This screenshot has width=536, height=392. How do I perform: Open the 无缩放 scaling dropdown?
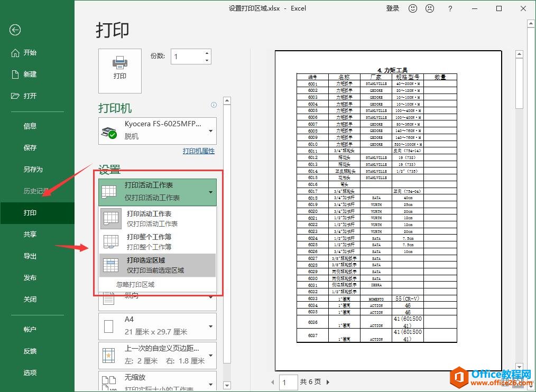coord(158,381)
